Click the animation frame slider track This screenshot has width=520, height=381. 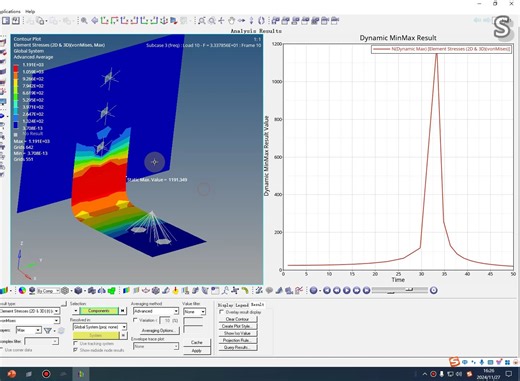(400, 290)
